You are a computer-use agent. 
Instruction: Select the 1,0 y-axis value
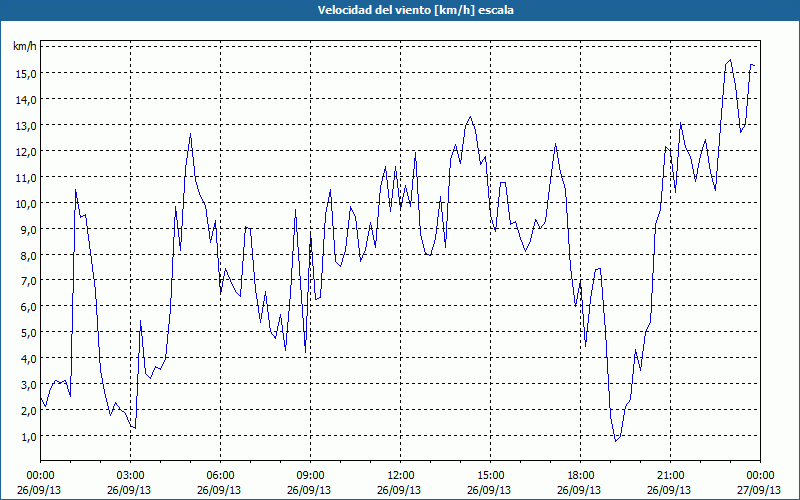28,437
